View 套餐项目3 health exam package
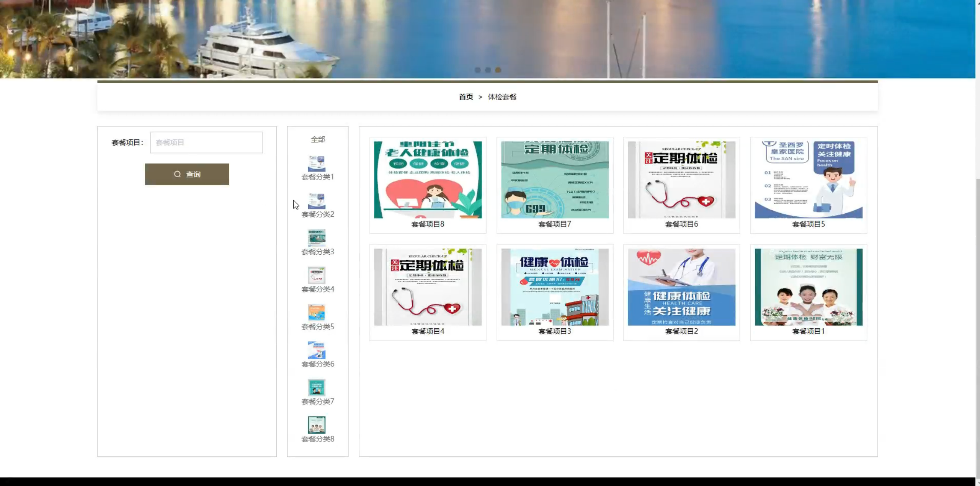Image resolution: width=980 pixels, height=486 pixels. (555, 287)
